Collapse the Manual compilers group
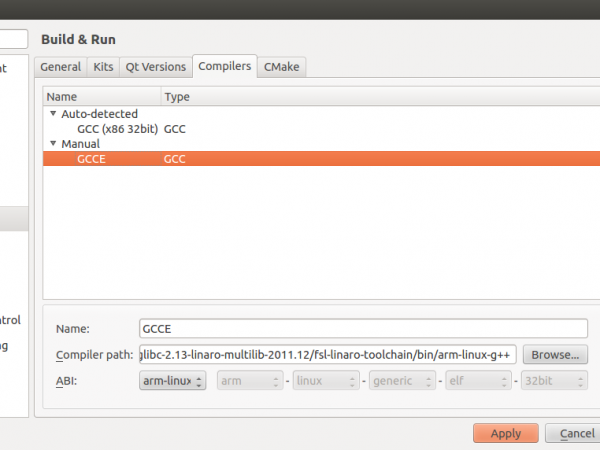 tap(53, 144)
